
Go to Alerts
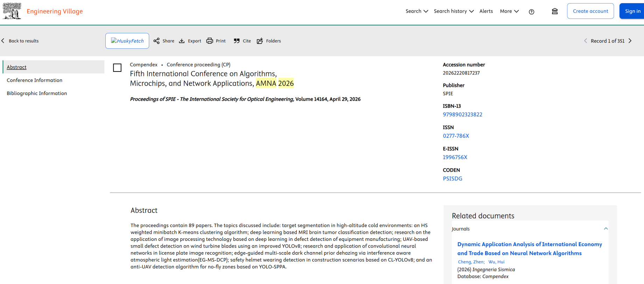tap(486, 11)
